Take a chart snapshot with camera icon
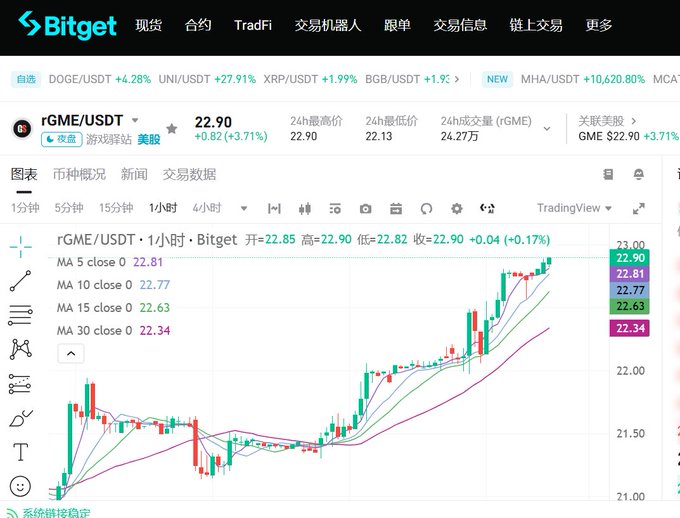The image size is (680, 518). click(x=365, y=209)
